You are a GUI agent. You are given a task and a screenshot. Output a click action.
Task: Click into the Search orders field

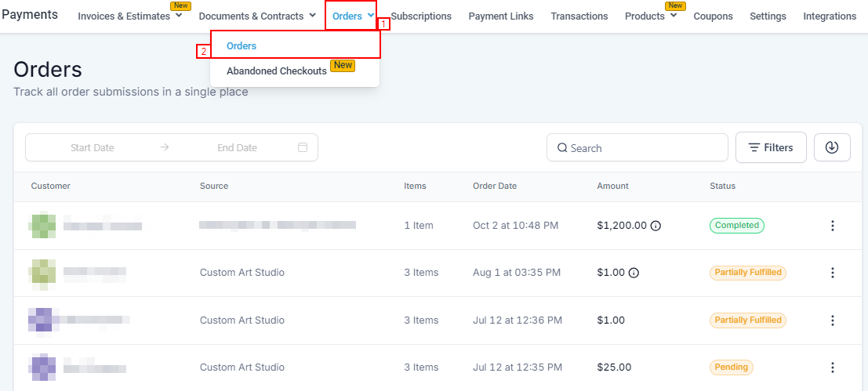point(643,147)
